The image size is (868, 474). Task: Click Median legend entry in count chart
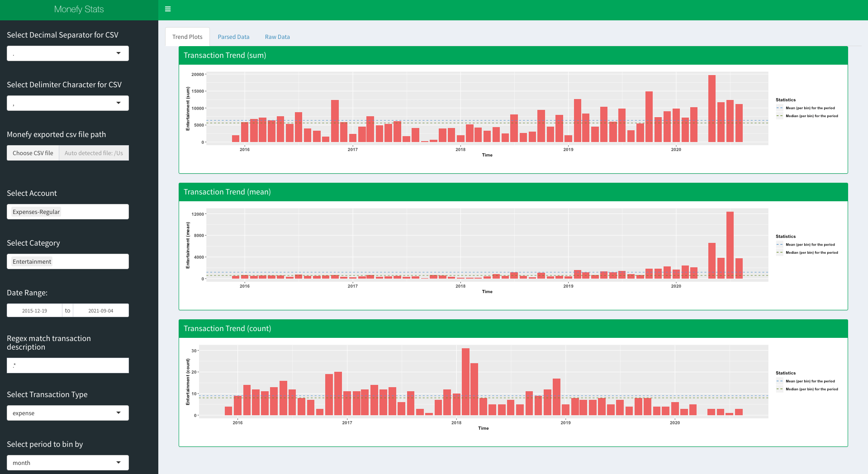(x=807, y=389)
